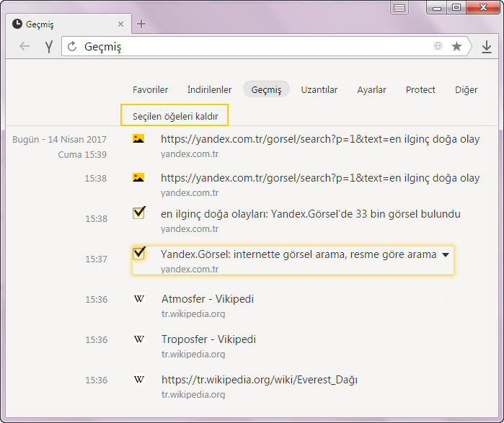Open the Uzantılar tab

pyautogui.click(x=319, y=89)
